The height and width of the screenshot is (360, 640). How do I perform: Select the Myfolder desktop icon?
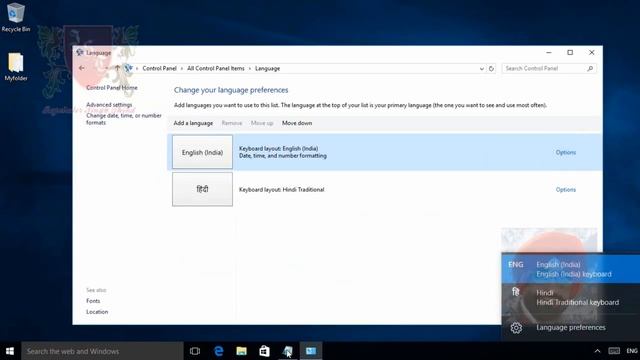(16, 67)
